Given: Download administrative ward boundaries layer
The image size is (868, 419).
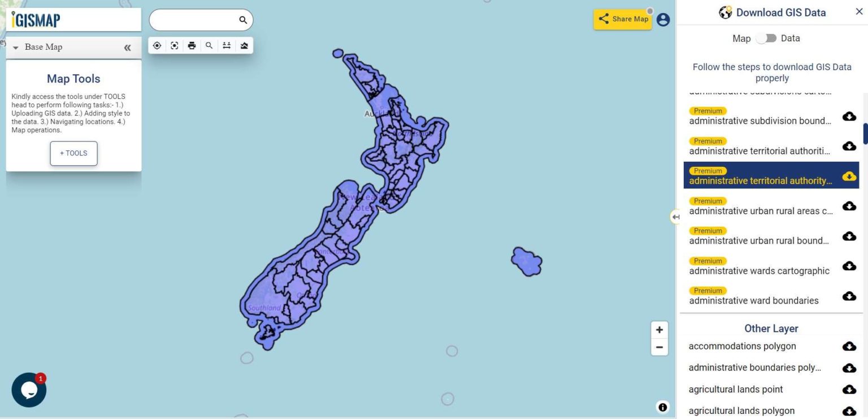Looking at the screenshot, I should 849,296.
